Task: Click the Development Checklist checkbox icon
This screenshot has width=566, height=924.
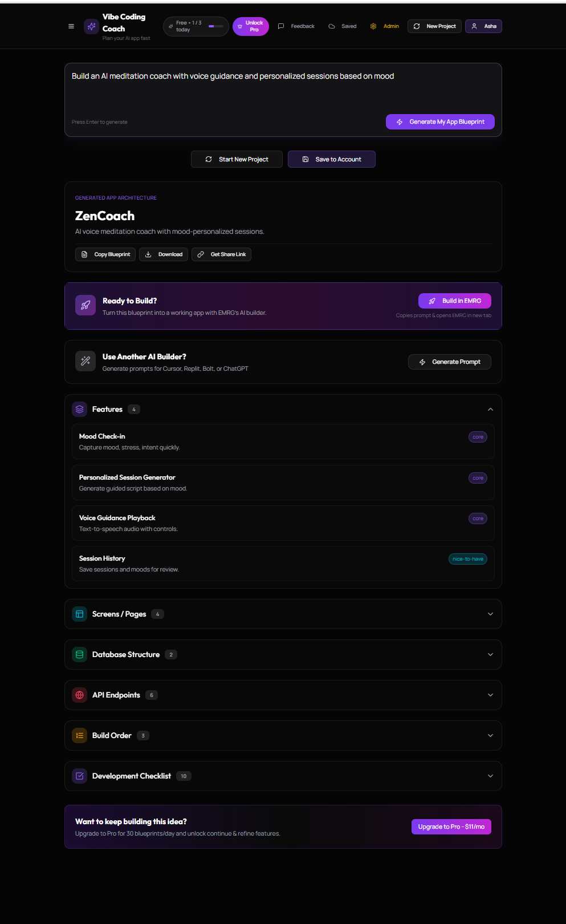Action: click(x=80, y=776)
